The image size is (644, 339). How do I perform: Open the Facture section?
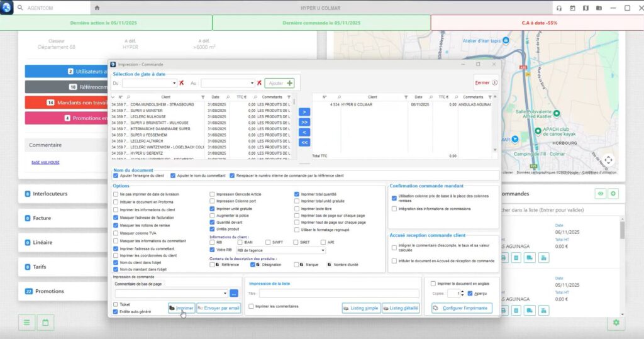click(x=63, y=218)
